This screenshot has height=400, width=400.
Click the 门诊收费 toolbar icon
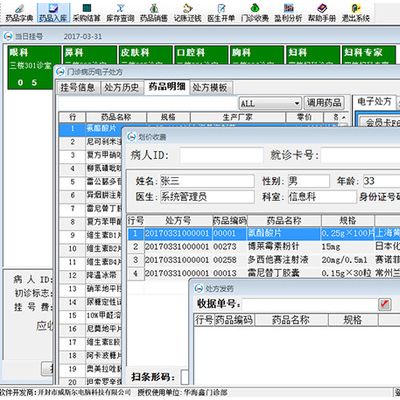pyautogui.click(x=255, y=13)
